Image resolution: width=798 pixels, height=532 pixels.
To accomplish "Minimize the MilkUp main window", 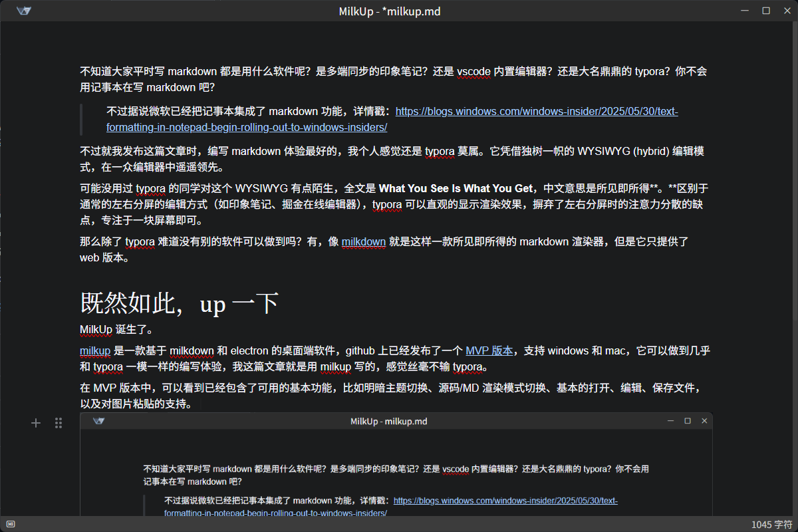I will tap(744, 11).
